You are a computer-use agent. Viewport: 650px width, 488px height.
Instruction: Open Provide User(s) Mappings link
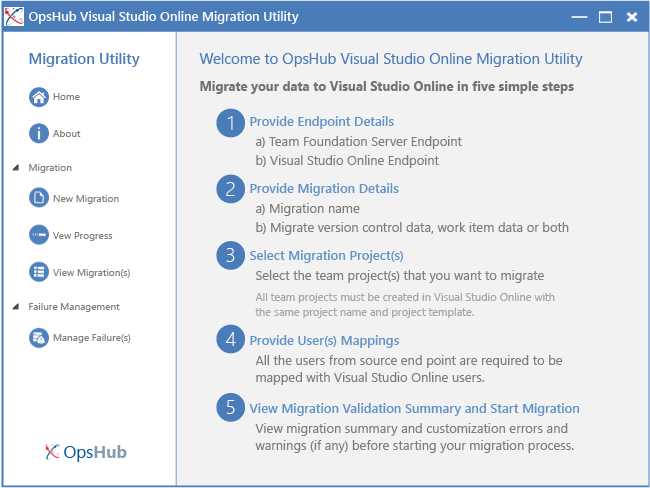[x=324, y=340]
